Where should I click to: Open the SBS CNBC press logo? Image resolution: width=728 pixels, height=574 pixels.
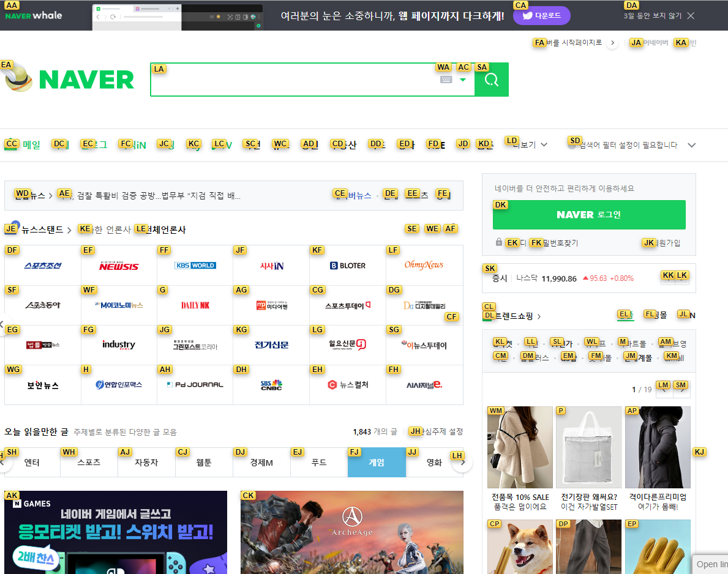(x=271, y=385)
